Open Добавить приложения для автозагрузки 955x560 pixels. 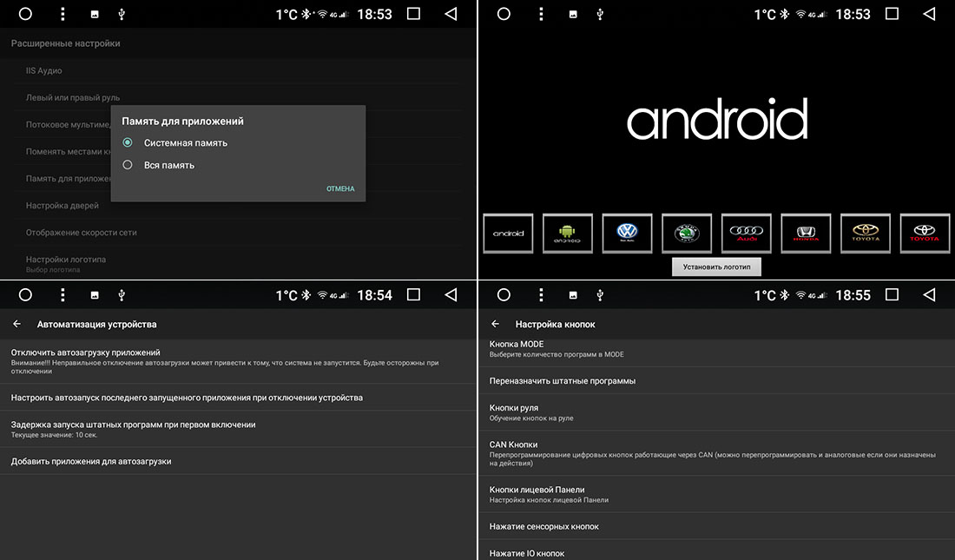coord(238,461)
